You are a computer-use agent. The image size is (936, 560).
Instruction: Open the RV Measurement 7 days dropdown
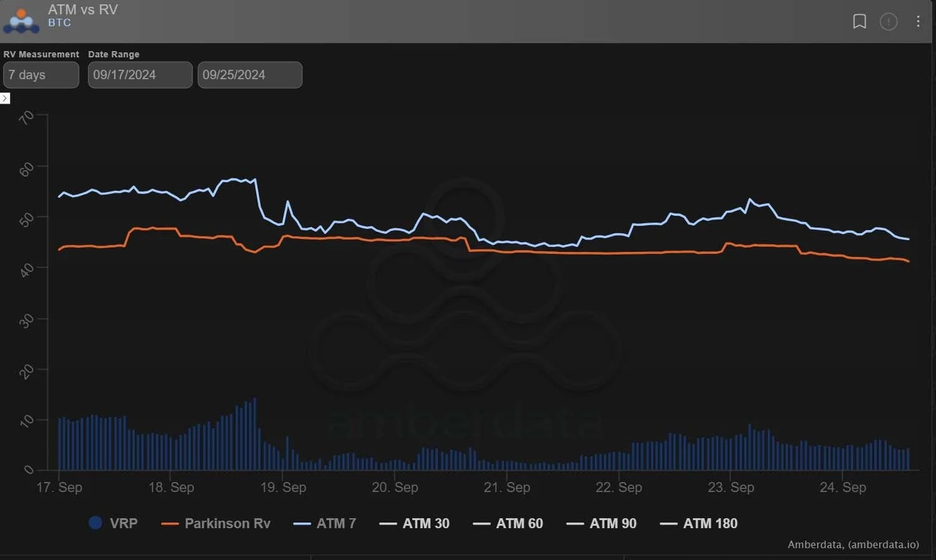[x=41, y=75]
